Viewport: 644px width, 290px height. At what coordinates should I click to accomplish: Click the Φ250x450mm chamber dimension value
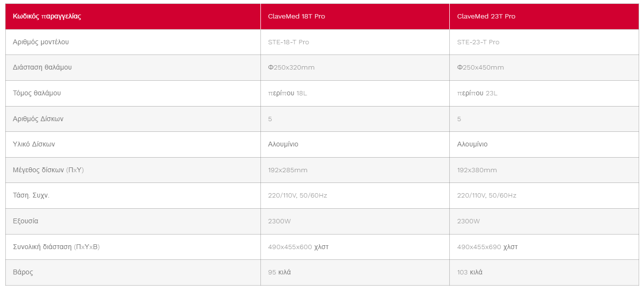point(480,68)
